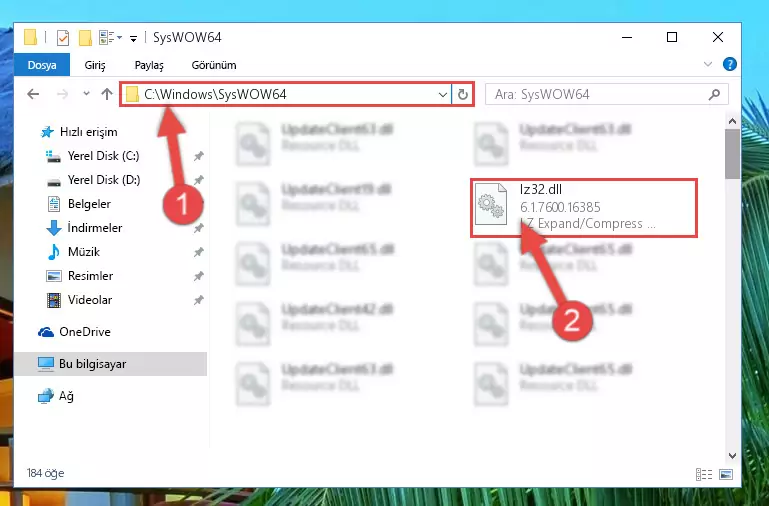Click the vertical scrollbar thumb
This screenshot has width=769, height=506.
(732, 154)
